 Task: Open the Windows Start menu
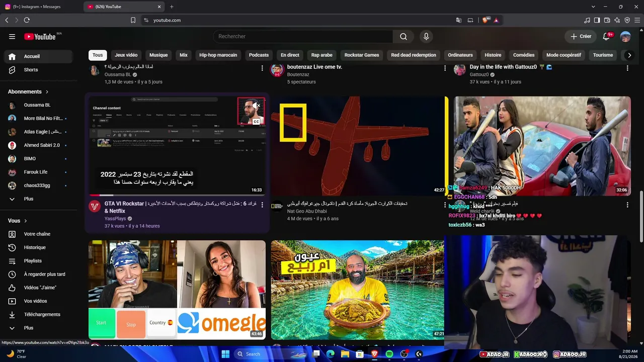point(225,354)
